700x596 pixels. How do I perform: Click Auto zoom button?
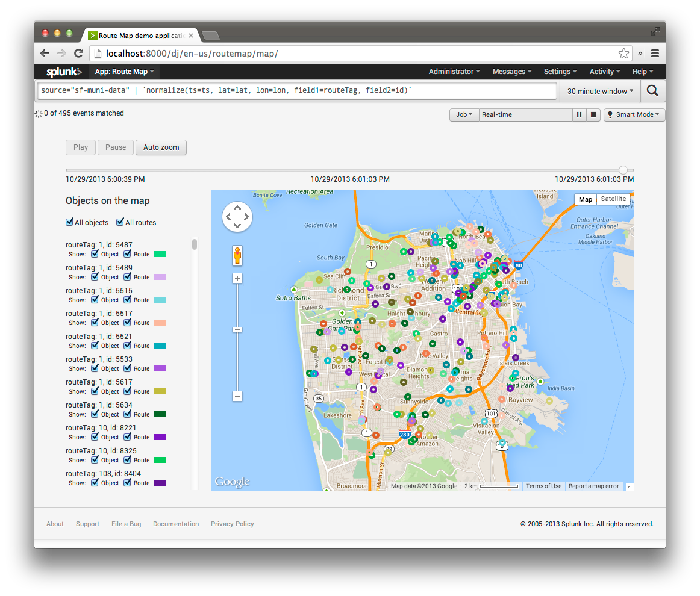161,147
